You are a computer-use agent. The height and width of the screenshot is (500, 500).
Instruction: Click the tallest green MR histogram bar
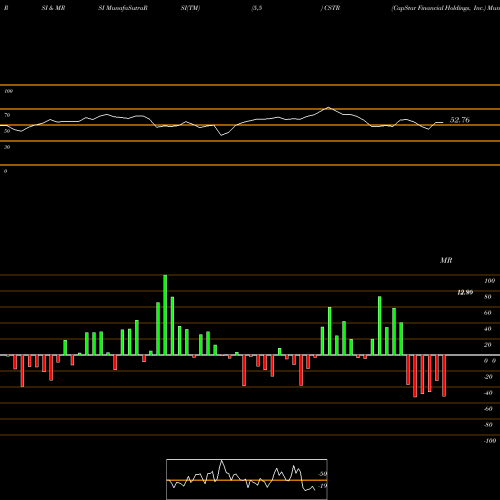click(165, 315)
